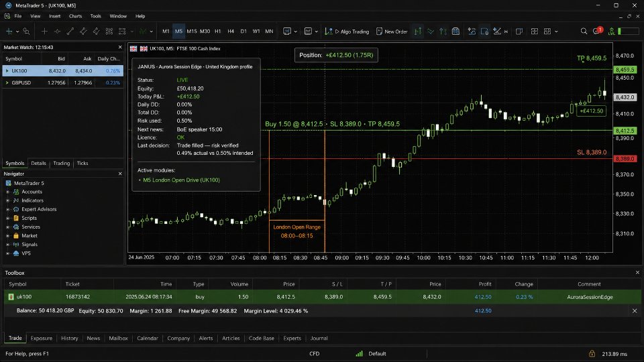
Task: Switch timeframe to D1
Action: tap(244, 32)
